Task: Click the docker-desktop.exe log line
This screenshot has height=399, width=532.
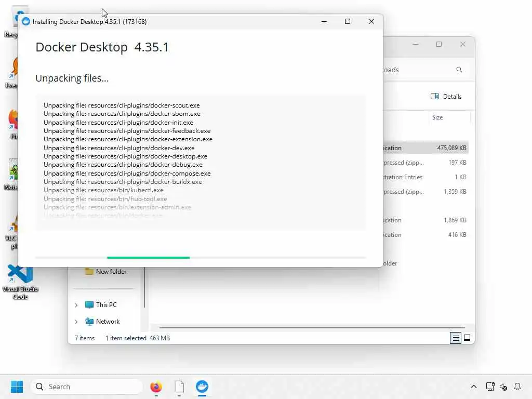Action: pos(125,156)
